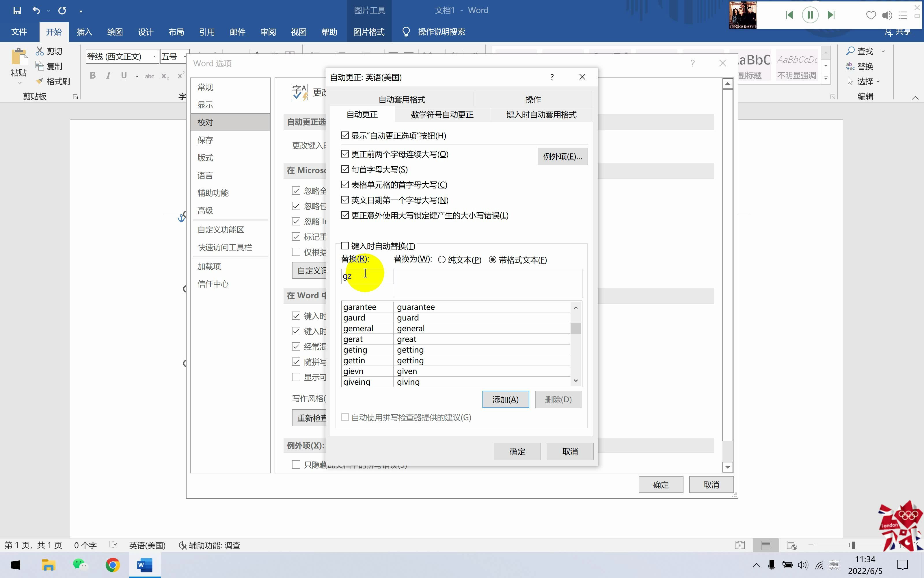Open WeChat from taskbar
This screenshot has height=578, width=924.
tap(80, 565)
